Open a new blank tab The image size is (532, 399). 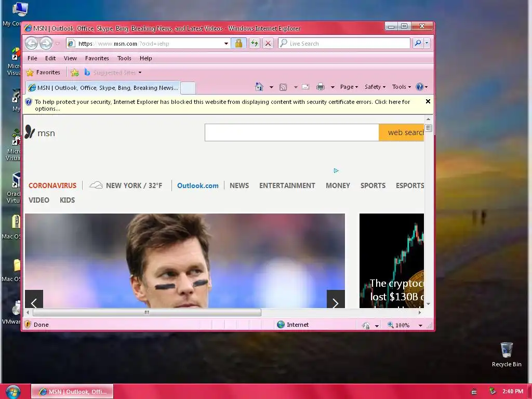tap(188, 88)
